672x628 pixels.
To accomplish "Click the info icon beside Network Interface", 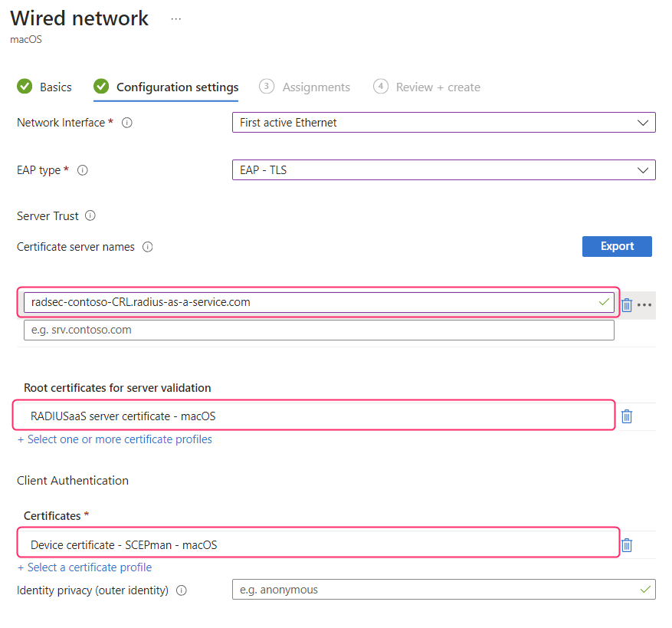I will [127, 123].
